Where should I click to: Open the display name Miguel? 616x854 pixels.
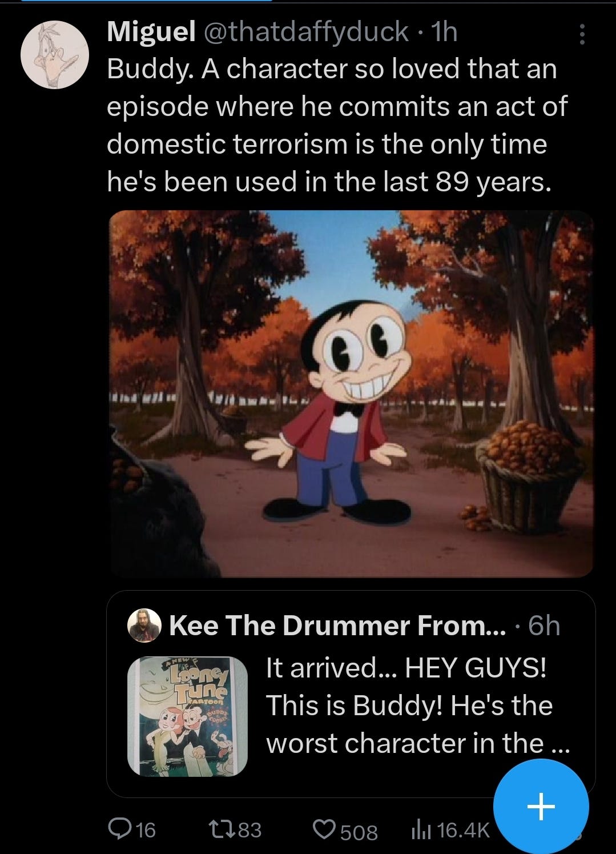coord(151,32)
